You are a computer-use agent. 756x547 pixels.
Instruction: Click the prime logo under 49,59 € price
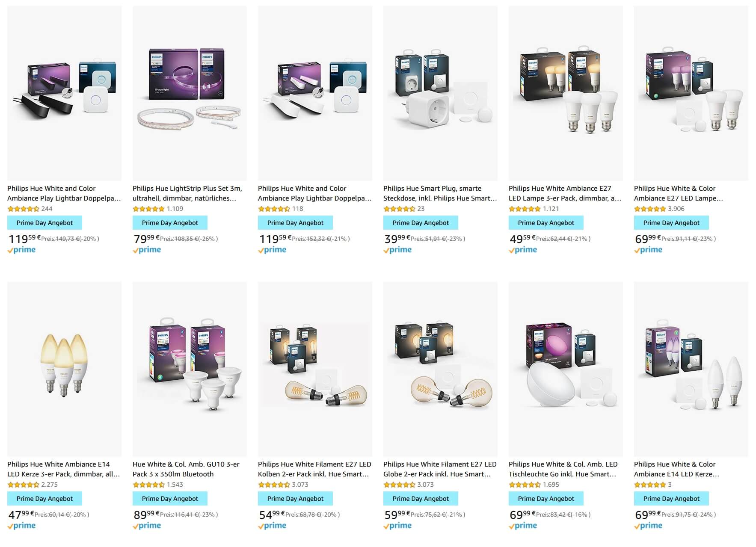click(523, 250)
